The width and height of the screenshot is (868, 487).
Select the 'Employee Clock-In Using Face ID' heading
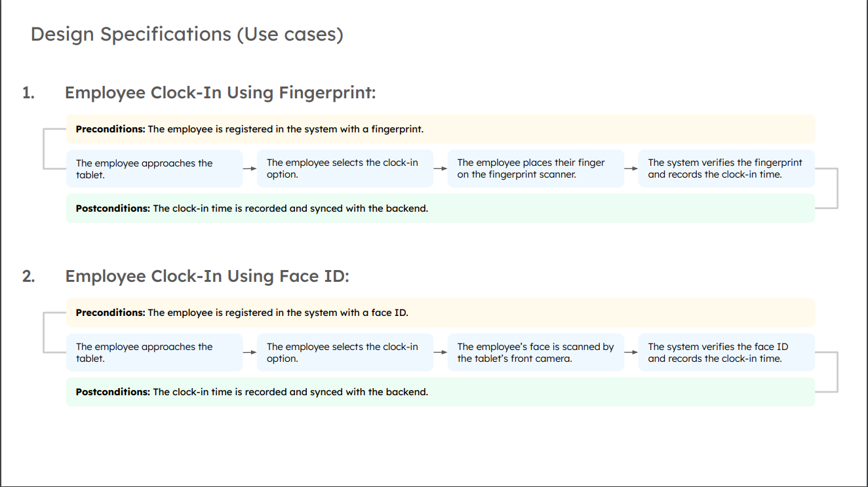click(207, 277)
